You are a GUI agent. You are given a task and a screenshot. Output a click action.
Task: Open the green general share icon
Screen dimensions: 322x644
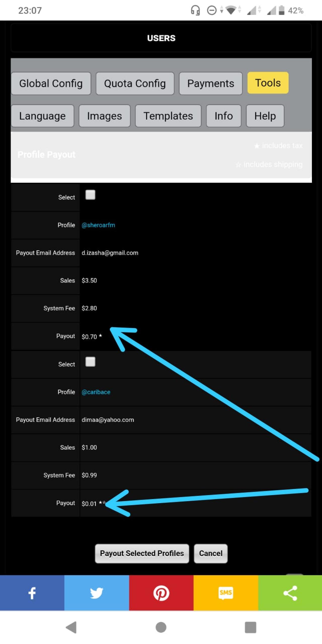(x=290, y=592)
